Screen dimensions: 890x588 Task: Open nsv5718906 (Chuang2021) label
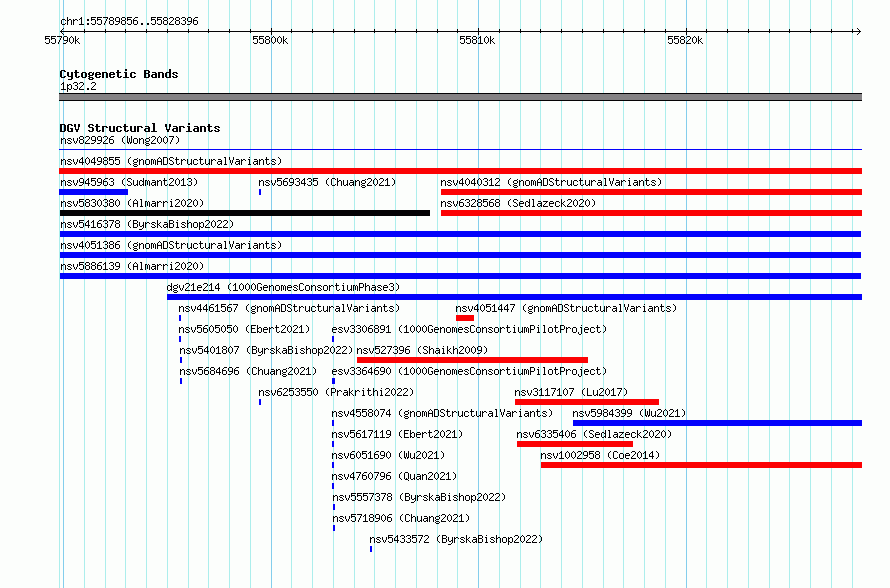point(401,518)
